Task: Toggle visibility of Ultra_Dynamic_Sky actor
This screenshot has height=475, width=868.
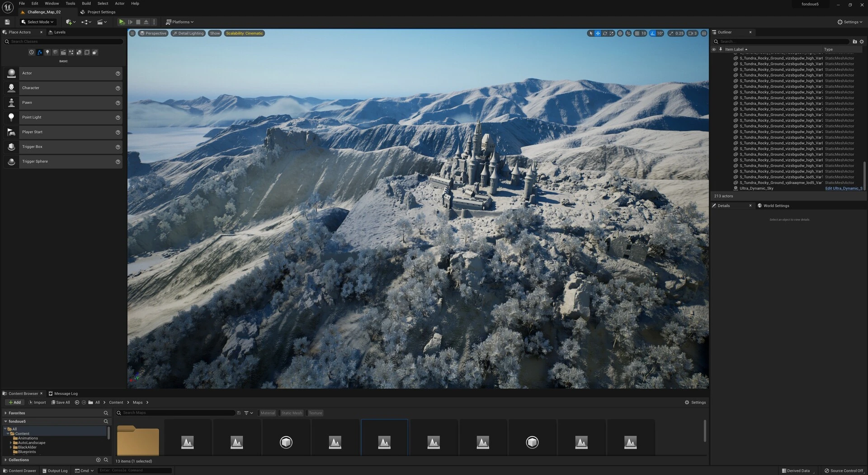Action: point(714,189)
